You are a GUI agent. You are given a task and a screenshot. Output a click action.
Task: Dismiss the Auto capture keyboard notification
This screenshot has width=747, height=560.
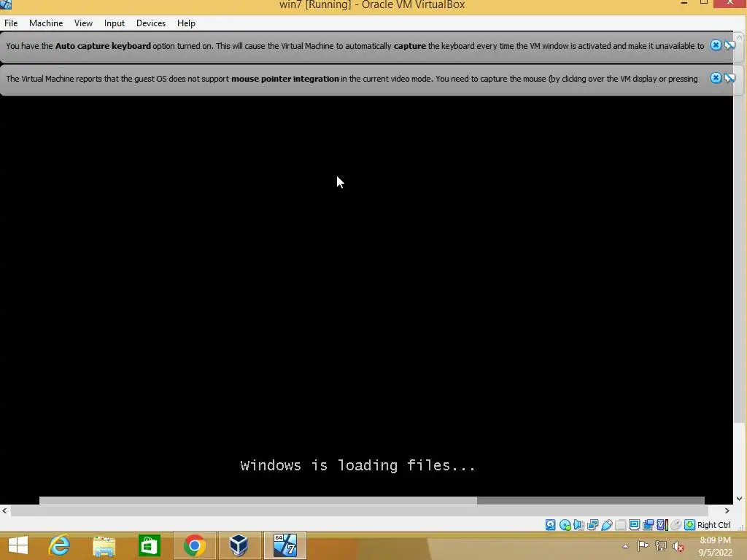pos(716,45)
